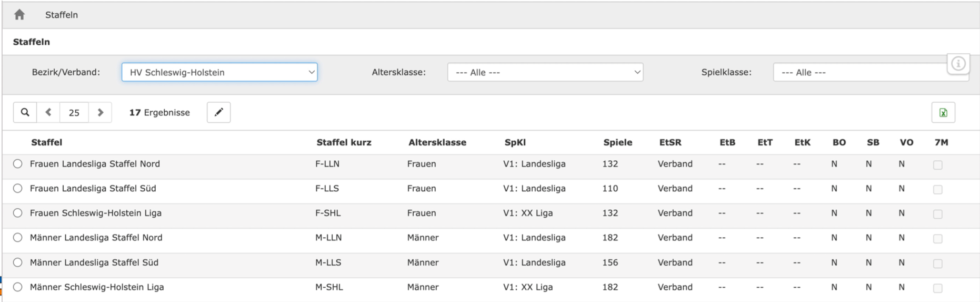980x302 pixels.
Task: Toggle 7M checkbox for Männer Landesliga Nord
Action: pos(937,239)
